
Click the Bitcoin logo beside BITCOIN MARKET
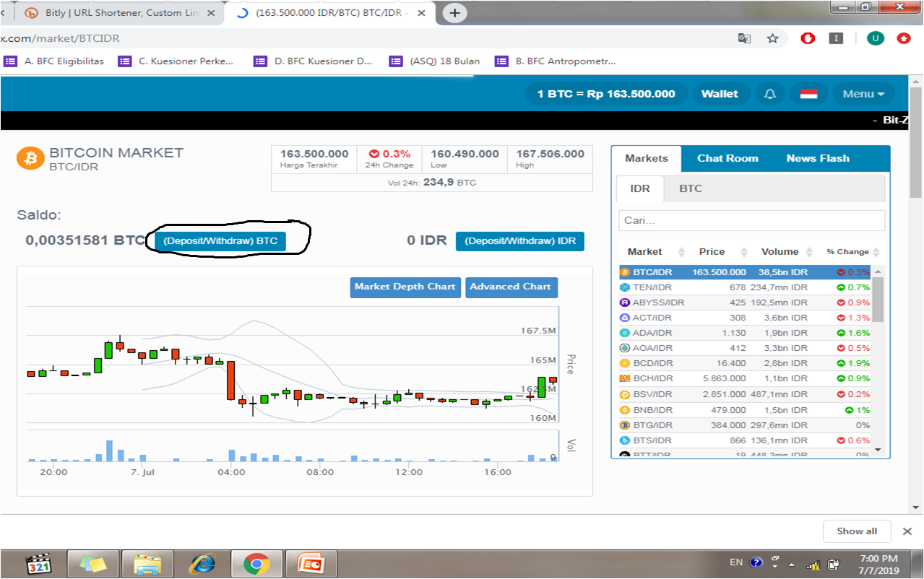click(x=30, y=158)
